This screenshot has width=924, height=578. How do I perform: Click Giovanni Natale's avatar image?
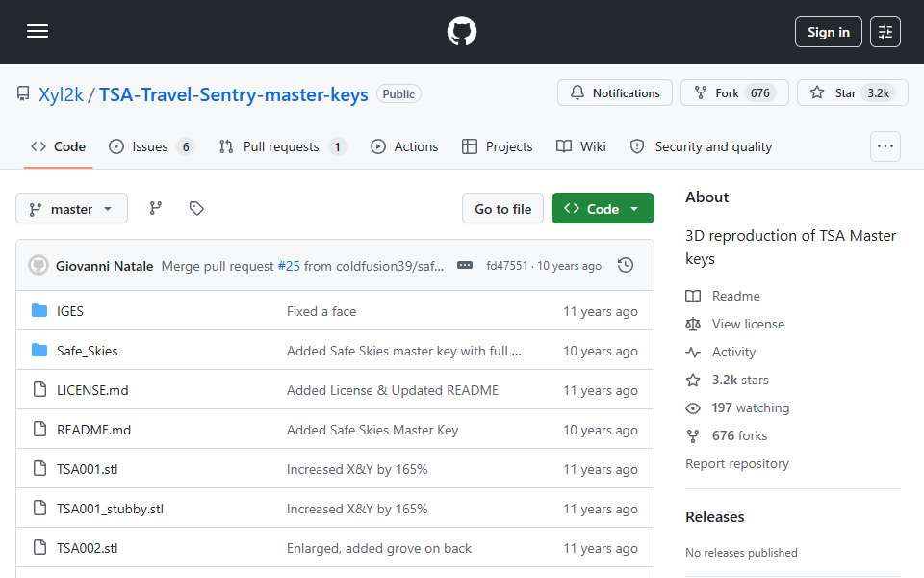[38, 266]
